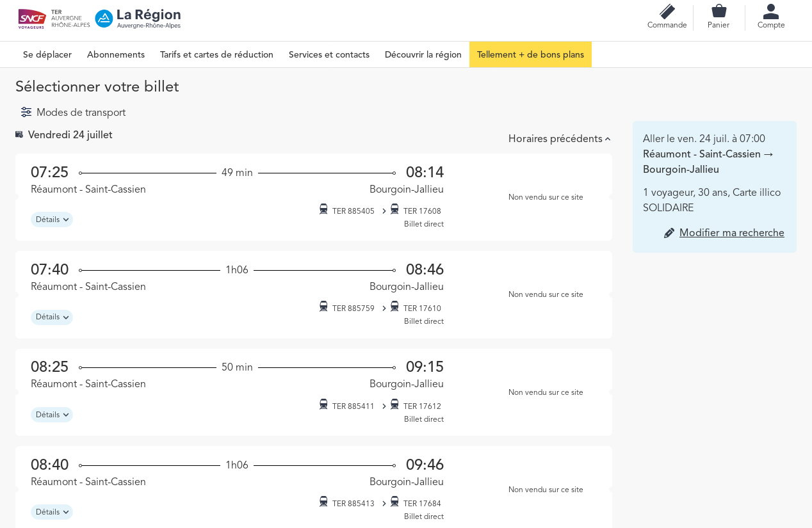Image resolution: width=812 pixels, height=528 pixels.
Task: Open the Services et contacts menu
Action: click(329, 54)
